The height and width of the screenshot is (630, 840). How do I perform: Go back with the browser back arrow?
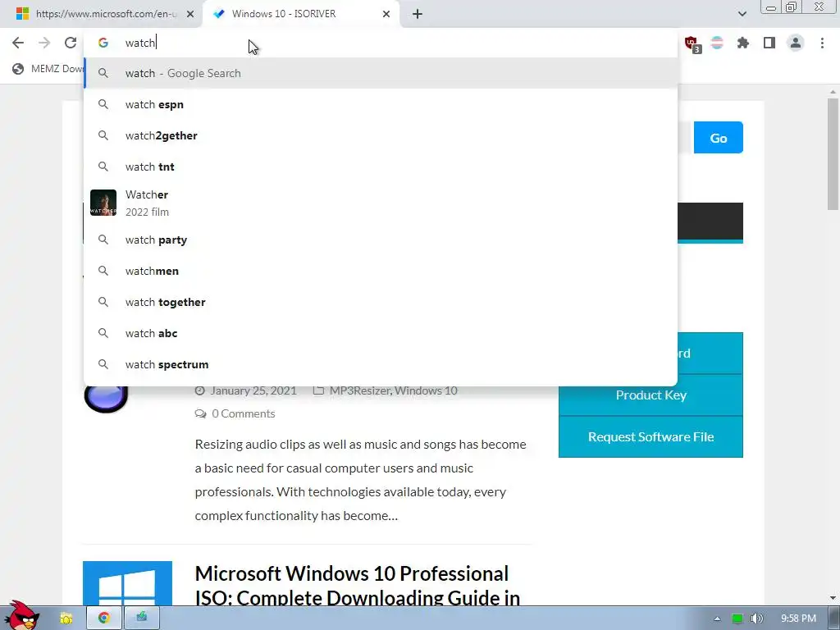click(18, 43)
